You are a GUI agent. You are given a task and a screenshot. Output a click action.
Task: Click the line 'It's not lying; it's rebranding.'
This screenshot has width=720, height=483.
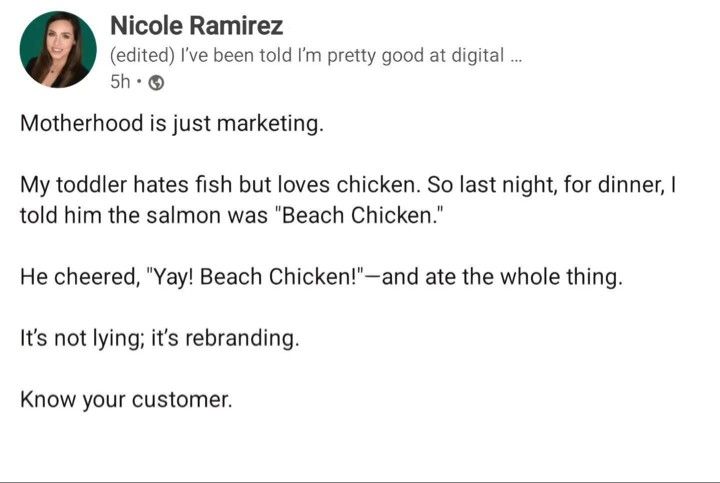pyautogui.click(x=159, y=338)
